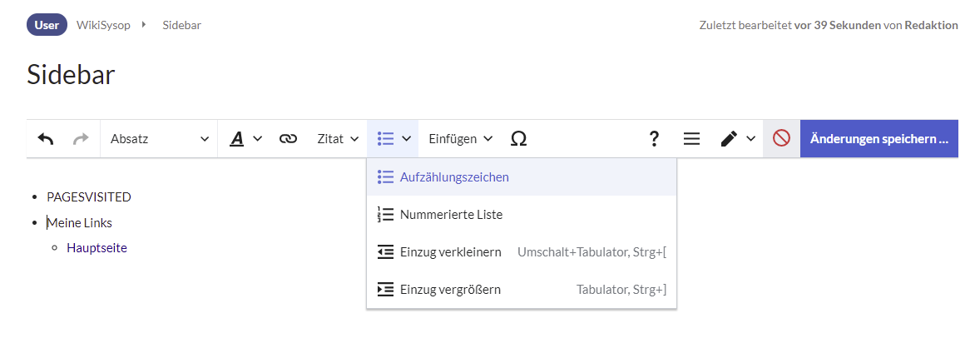Open the Absatz paragraph format dropdown
This screenshot has height=338, width=980.
[159, 139]
